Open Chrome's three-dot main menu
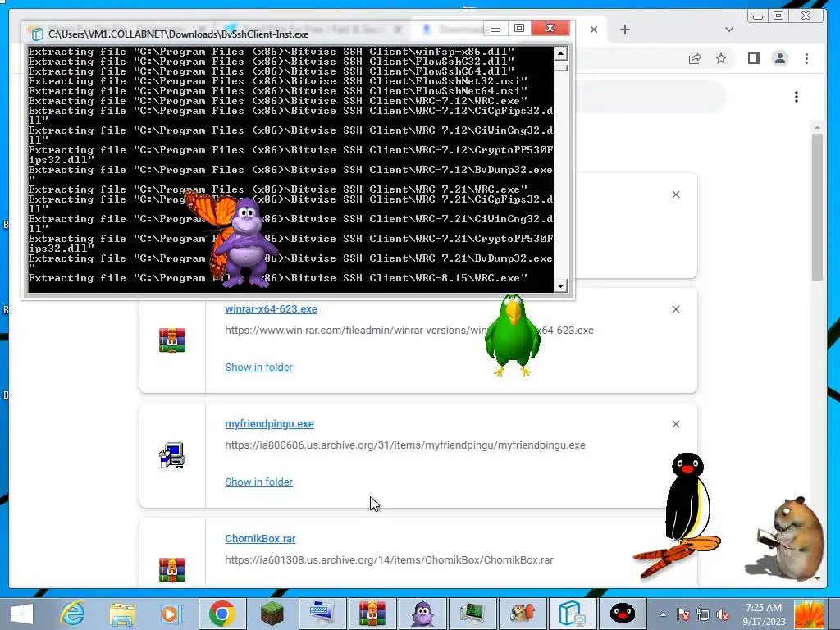The image size is (840, 630). point(807,58)
